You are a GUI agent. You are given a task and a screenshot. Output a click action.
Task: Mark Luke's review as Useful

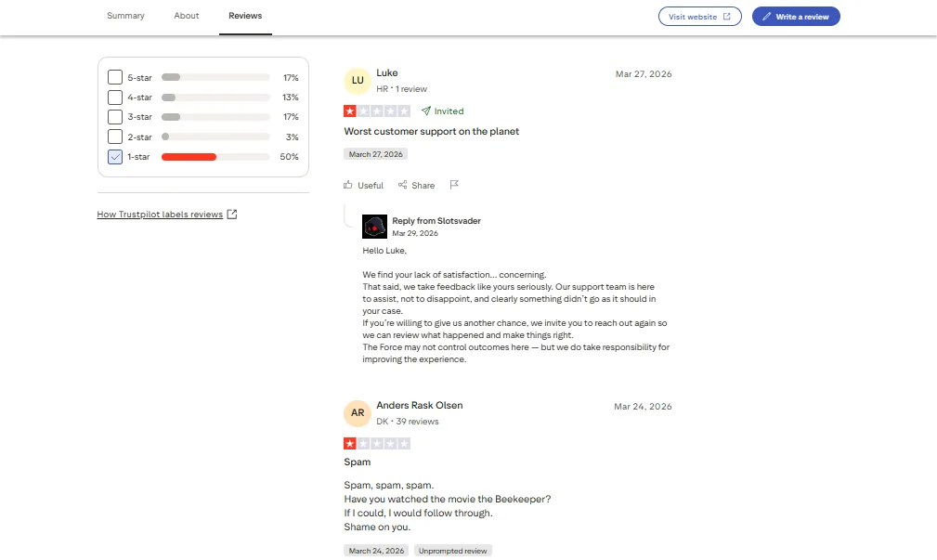pos(363,185)
